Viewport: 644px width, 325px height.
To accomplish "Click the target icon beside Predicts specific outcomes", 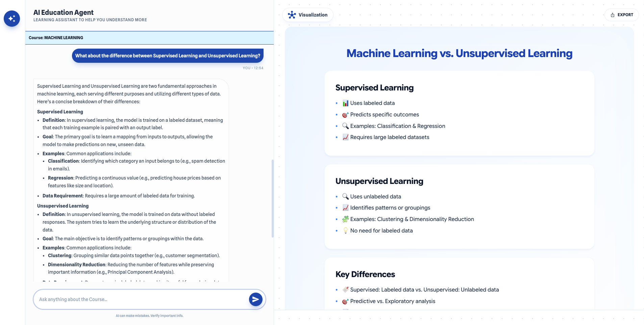I will coord(345,115).
